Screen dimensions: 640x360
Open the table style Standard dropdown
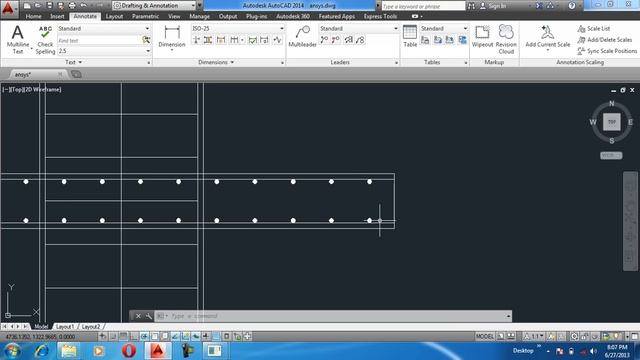tap(444, 29)
